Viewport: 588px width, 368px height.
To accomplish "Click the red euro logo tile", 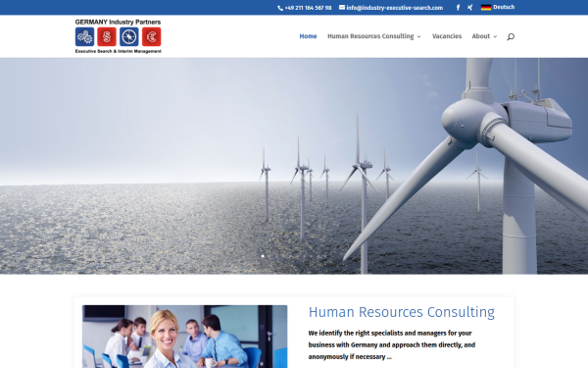I will click(x=152, y=37).
